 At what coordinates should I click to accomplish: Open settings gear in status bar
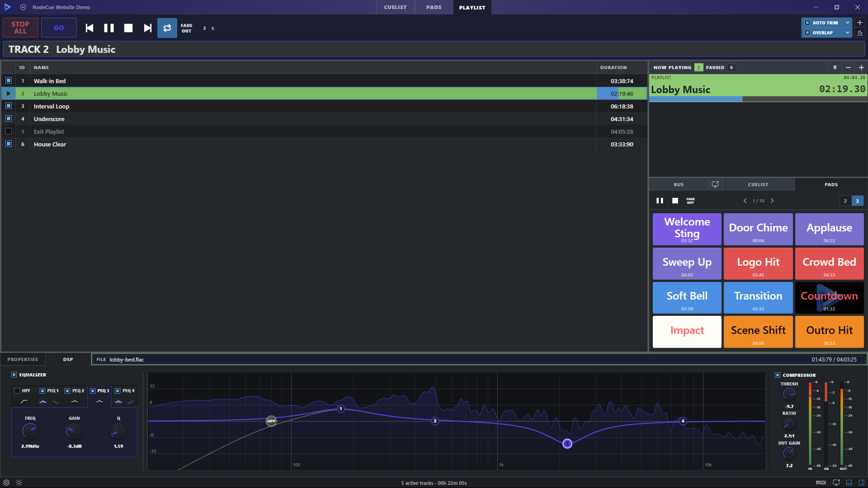(x=6, y=483)
